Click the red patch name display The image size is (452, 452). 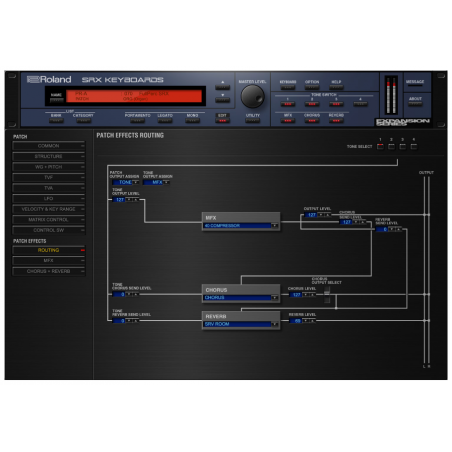click(134, 96)
